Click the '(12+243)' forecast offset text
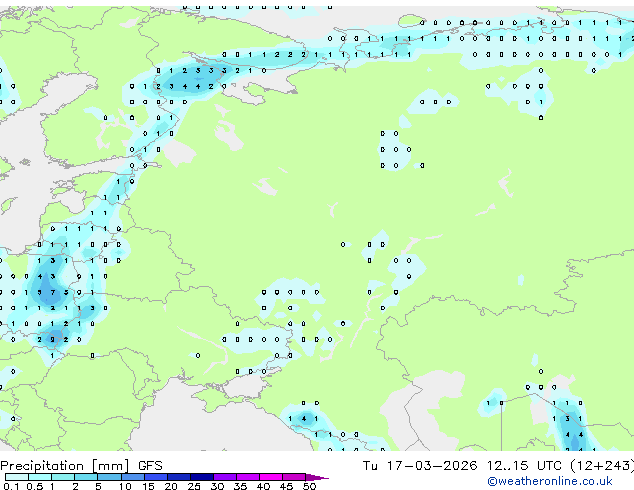Screen dimensions: 634x490 (x=602, y=466)
